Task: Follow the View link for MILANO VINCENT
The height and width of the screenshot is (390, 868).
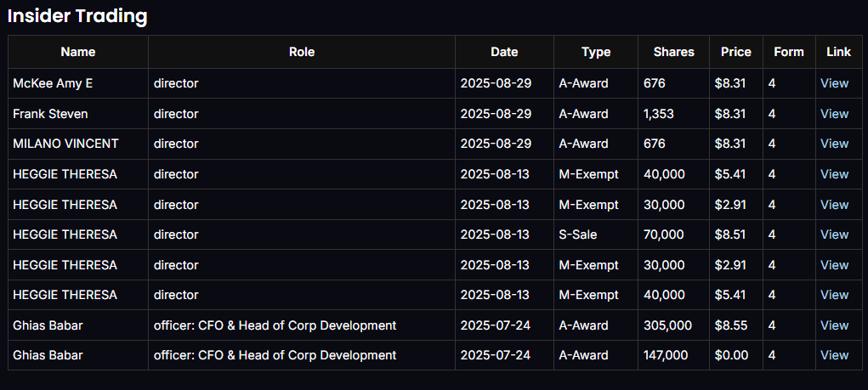Action: (x=834, y=144)
